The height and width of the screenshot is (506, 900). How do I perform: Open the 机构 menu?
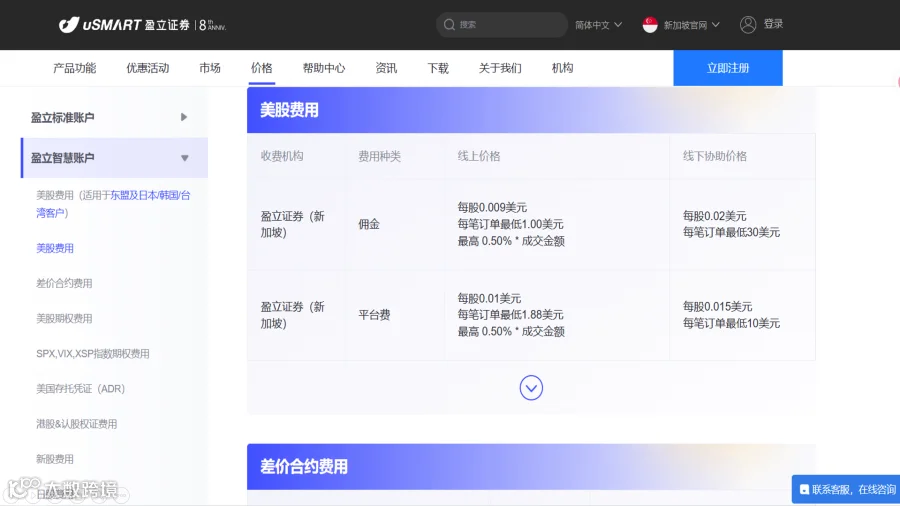(562, 68)
